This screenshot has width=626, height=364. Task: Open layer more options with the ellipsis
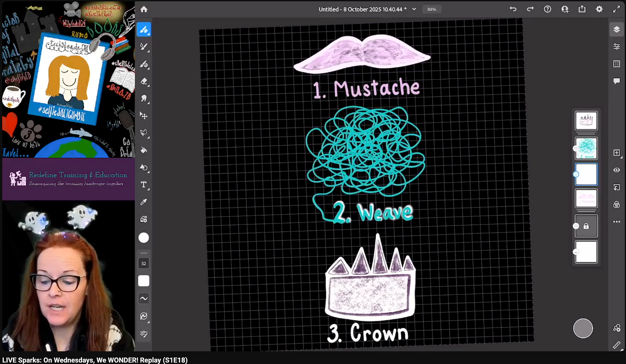point(617,222)
